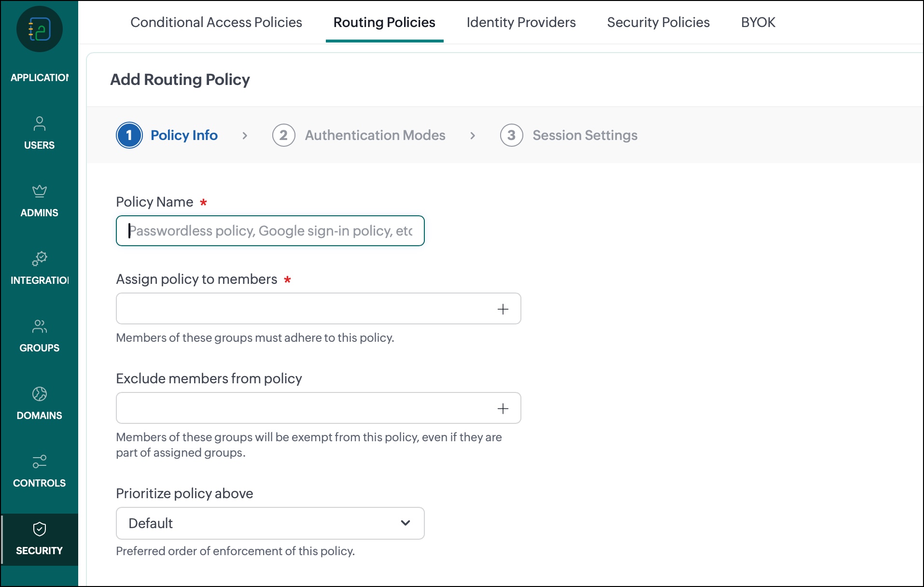Click the Exclude members from policy label
The image size is (924, 587).
tap(209, 378)
